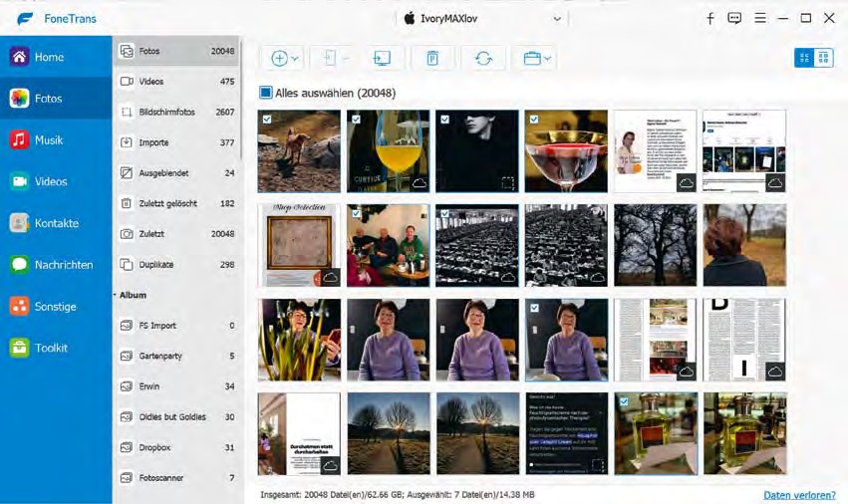Expand the export to device dropdown
Screen dimensions: 848x504
[346, 59]
